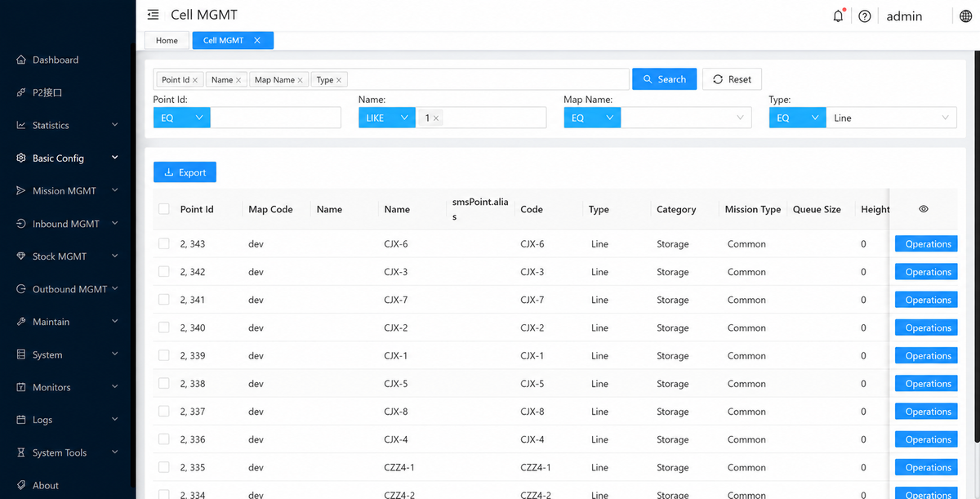The height and width of the screenshot is (499, 980).
Task: Open the Map Name value dropdown
Action: (x=686, y=118)
